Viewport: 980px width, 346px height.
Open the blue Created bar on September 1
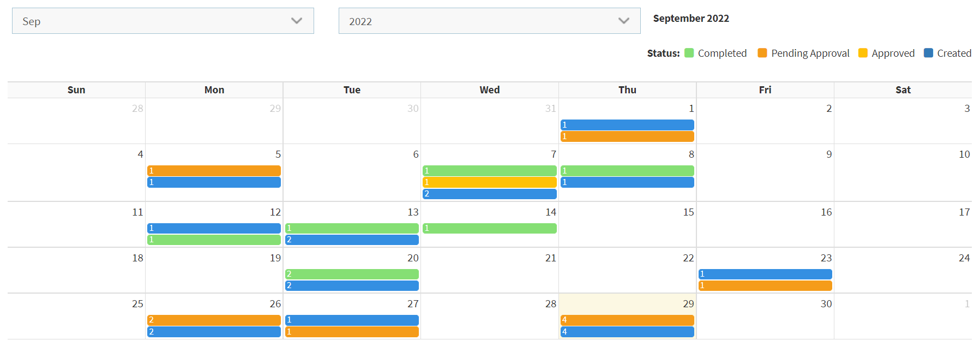pyautogui.click(x=627, y=125)
